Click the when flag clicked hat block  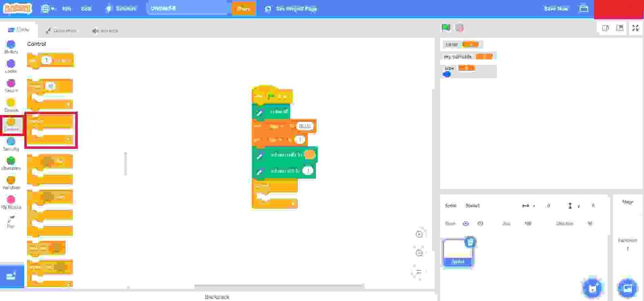point(272,95)
